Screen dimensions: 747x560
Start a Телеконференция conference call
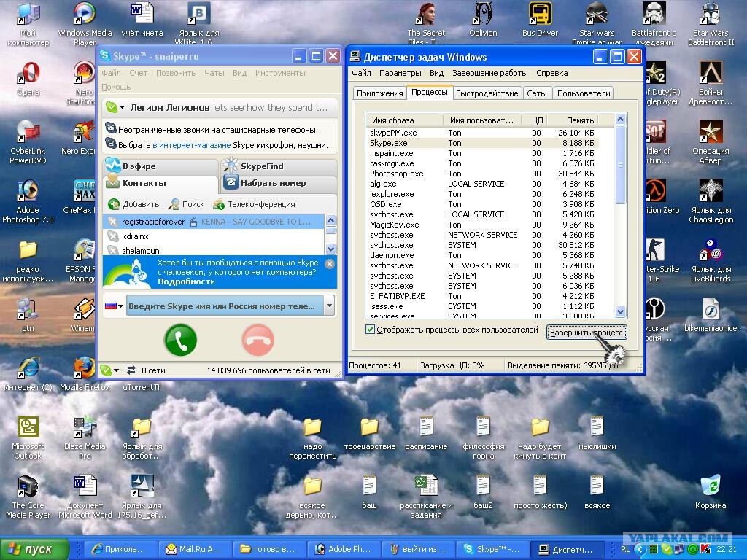click(219, 204)
